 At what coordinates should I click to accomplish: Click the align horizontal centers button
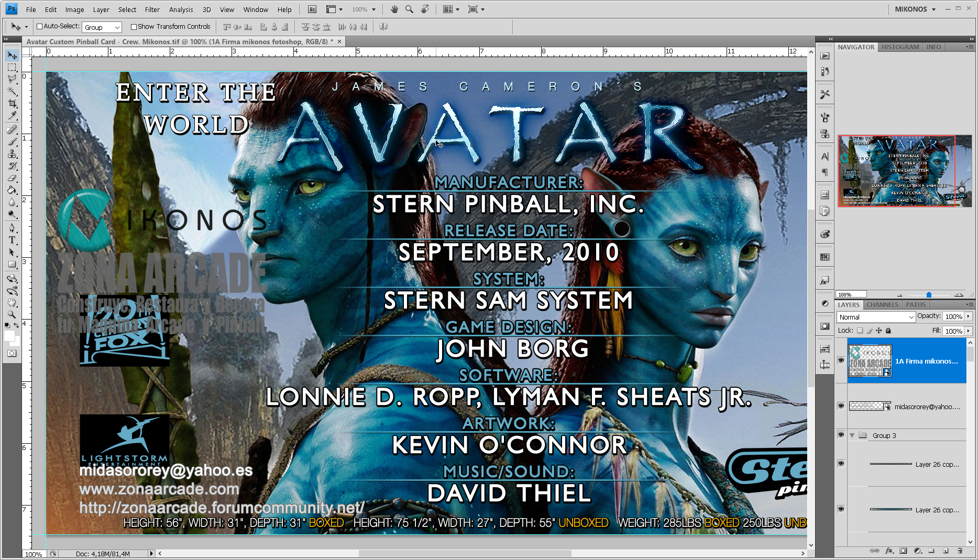274,27
